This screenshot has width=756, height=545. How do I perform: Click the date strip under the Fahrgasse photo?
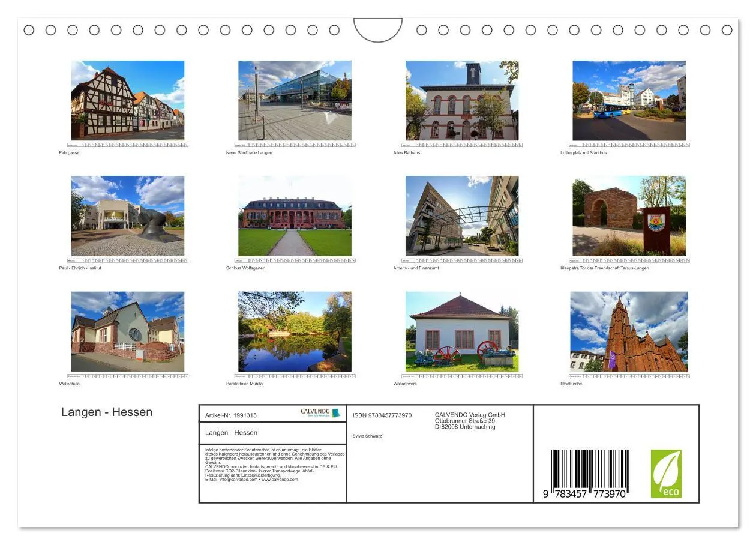click(x=128, y=145)
